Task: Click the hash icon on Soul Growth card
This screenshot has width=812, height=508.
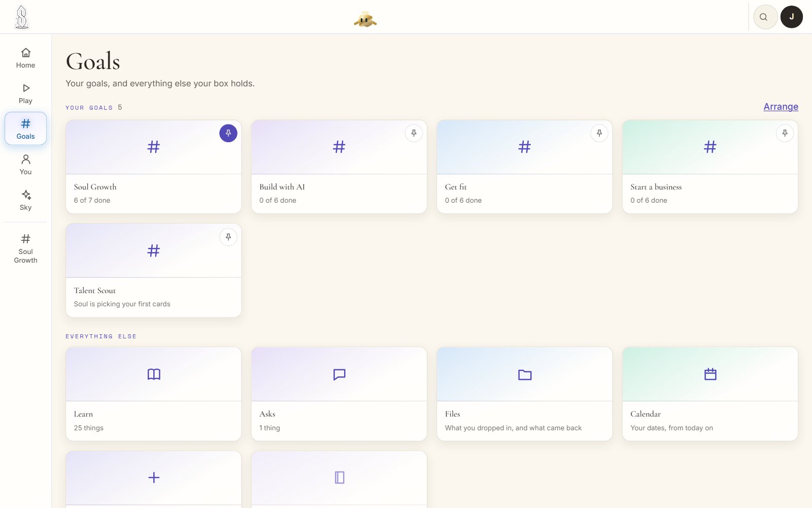Action: 154,147
